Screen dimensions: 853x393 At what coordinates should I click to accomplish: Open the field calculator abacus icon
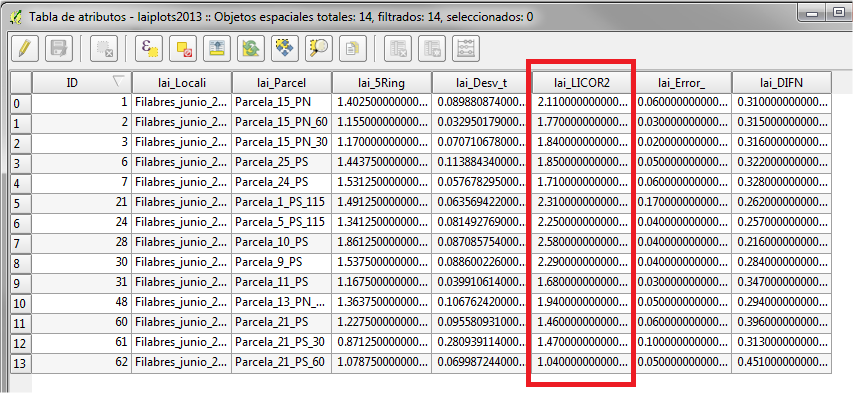(466, 49)
